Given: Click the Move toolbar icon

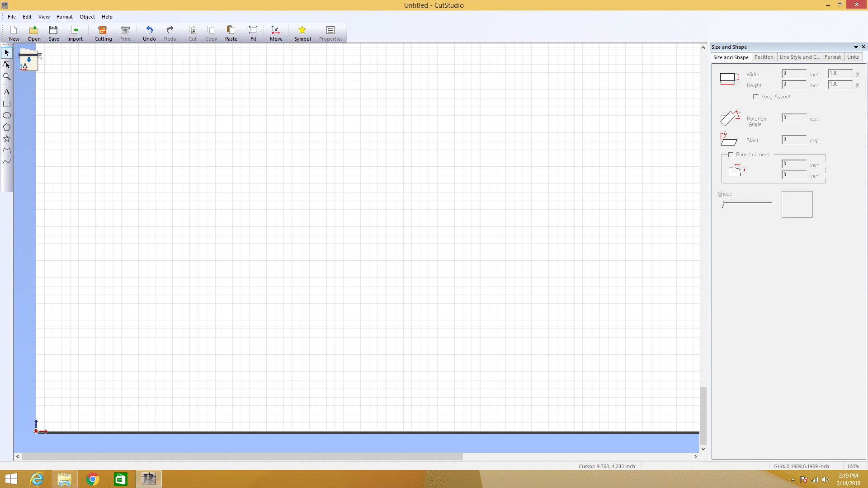Looking at the screenshot, I should pos(276,33).
